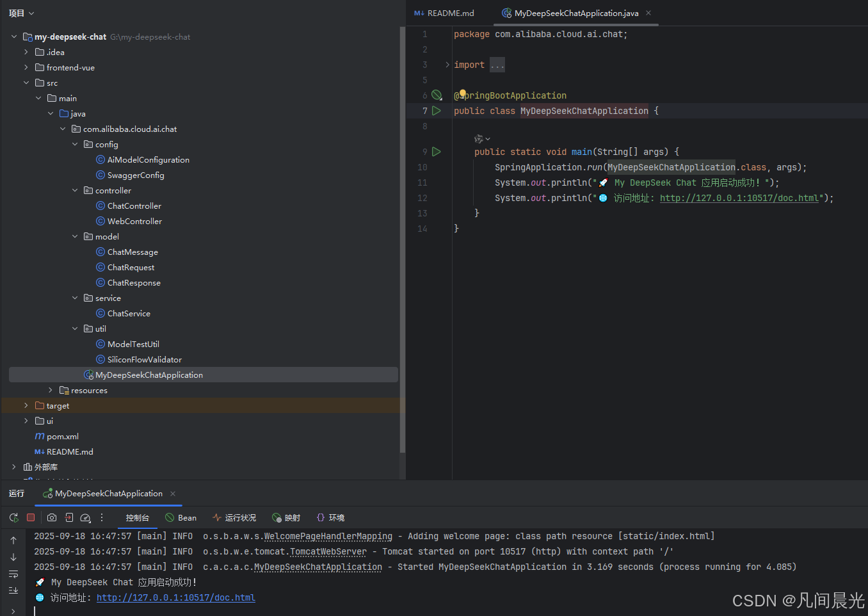The height and width of the screenshot is (616, 868).
Task: Click the yellow intention bulb
Action: 463,93
